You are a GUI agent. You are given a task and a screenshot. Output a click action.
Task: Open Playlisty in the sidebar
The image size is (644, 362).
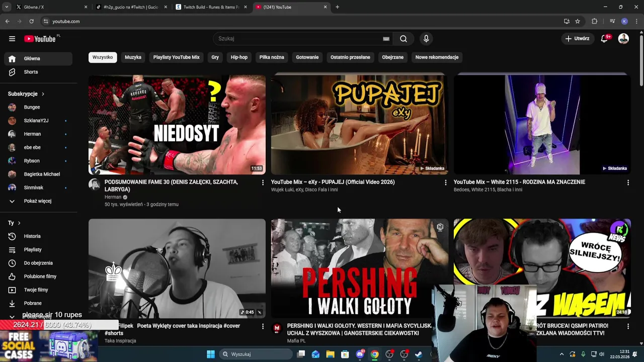point(38,249)
